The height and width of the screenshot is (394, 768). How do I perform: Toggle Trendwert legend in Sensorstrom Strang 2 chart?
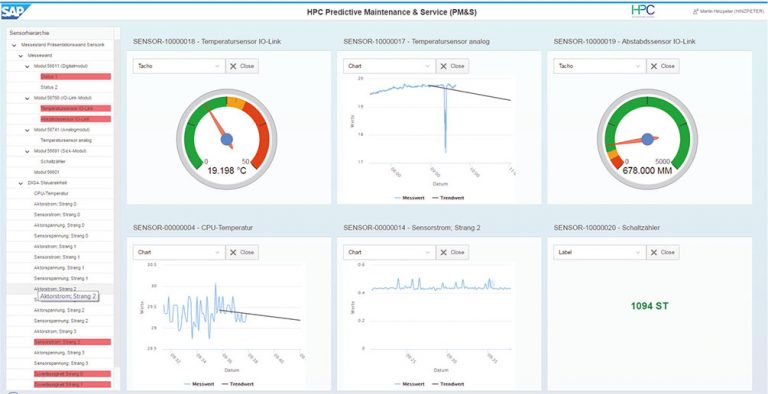(448, 384)
